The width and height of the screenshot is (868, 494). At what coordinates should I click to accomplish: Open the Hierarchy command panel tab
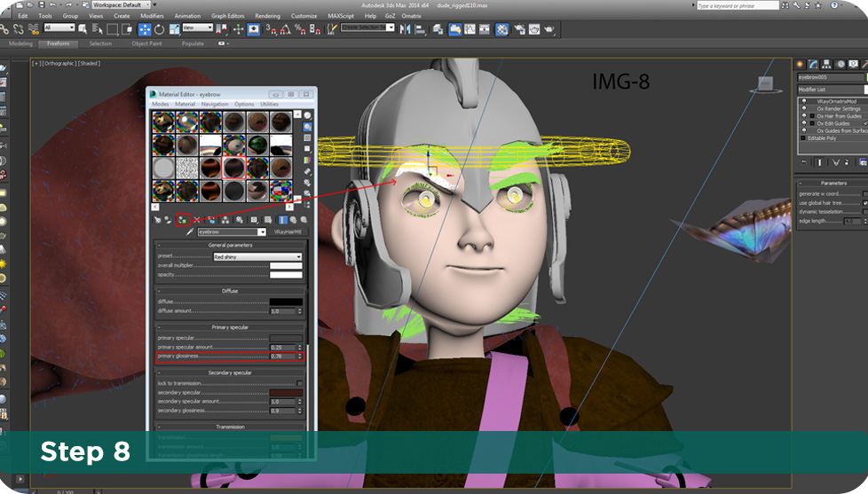[x=827, y=65]
